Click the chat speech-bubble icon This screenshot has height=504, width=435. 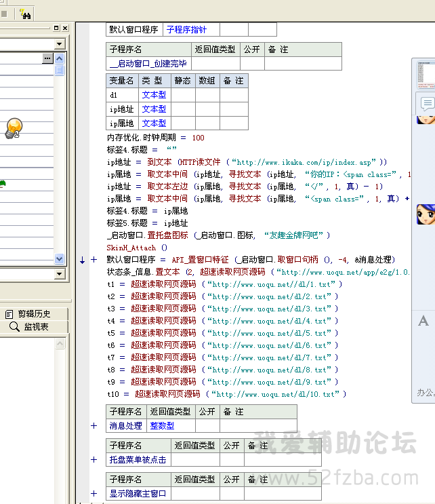(428, 104)
